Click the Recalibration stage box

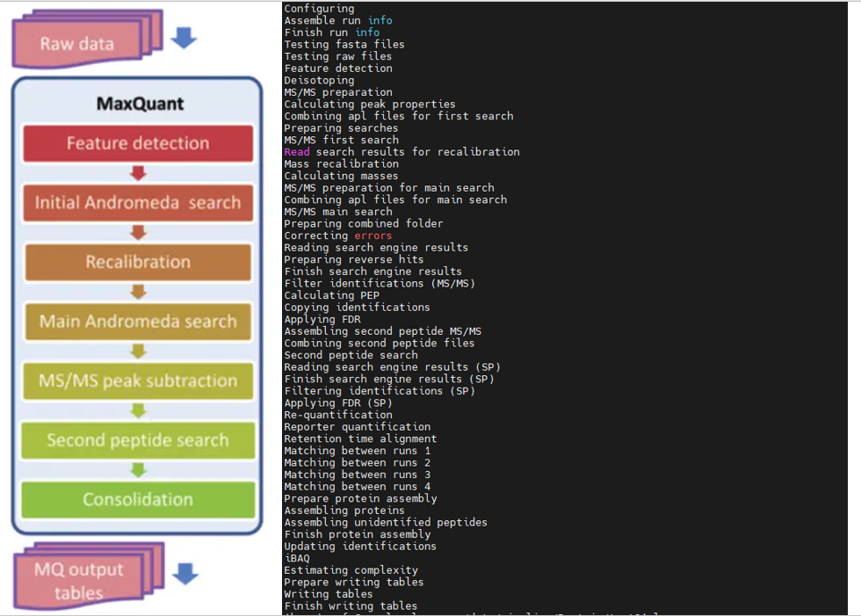[x=138, y=262]
